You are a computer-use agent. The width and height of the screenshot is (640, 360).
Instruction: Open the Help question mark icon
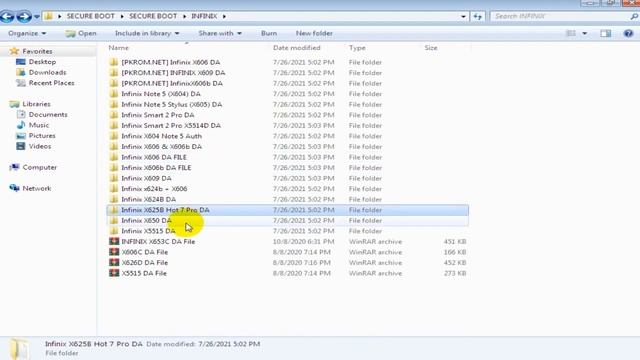628,33
